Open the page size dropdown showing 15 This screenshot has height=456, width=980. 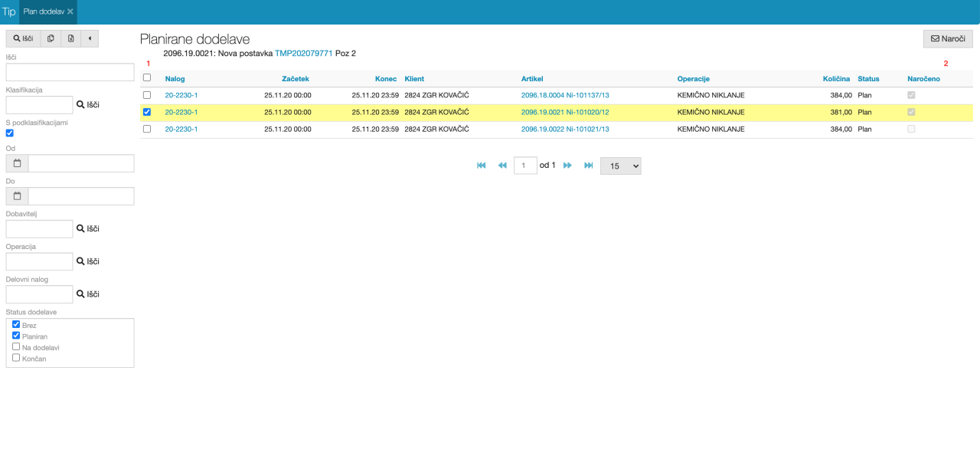(x=620, y=166)
